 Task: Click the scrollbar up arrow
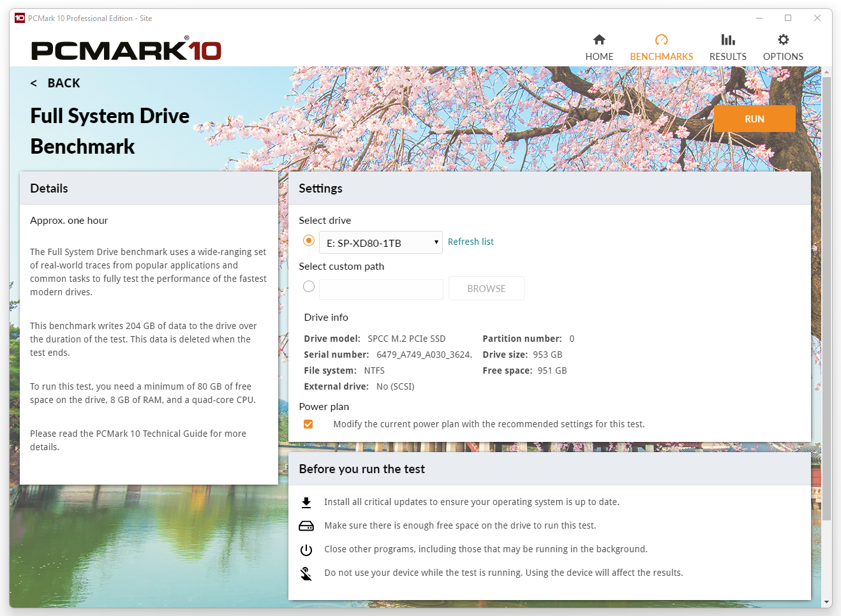click(x=827, y=71)
